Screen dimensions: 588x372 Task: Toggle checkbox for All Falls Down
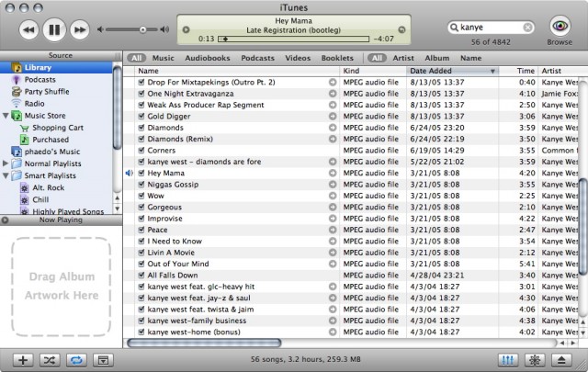(141, 275)
